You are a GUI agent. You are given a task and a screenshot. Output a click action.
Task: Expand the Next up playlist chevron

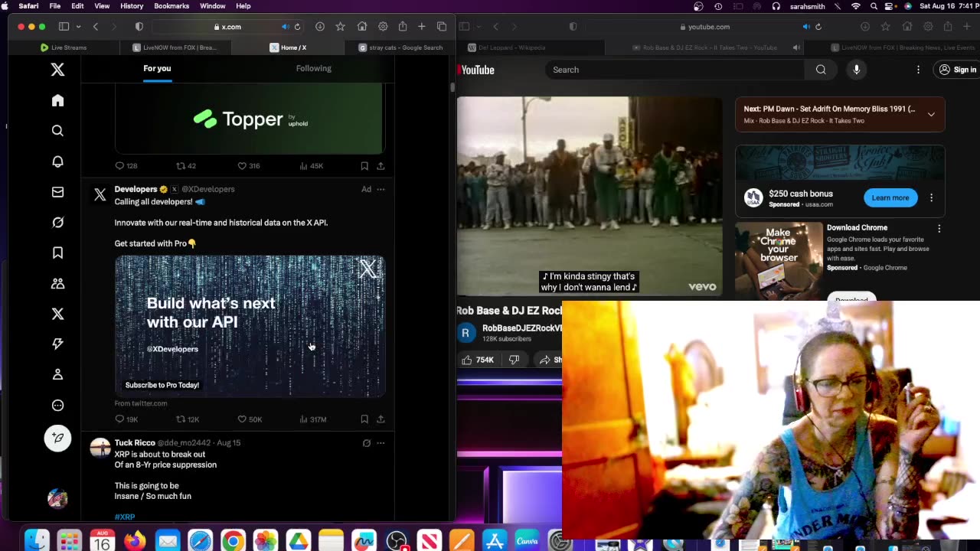coord(931,115)
